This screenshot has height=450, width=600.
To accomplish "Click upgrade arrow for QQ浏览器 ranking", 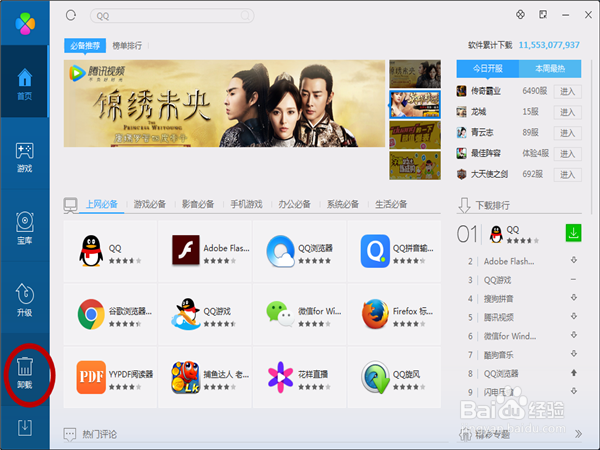I will pyautogui.click(x=574, y=373).
